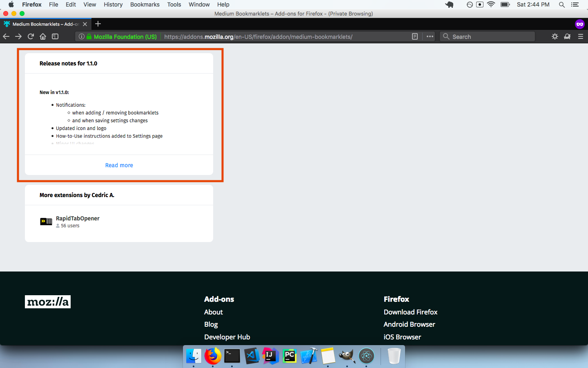
Task: Open the Blog footer link
Action: 211,324
